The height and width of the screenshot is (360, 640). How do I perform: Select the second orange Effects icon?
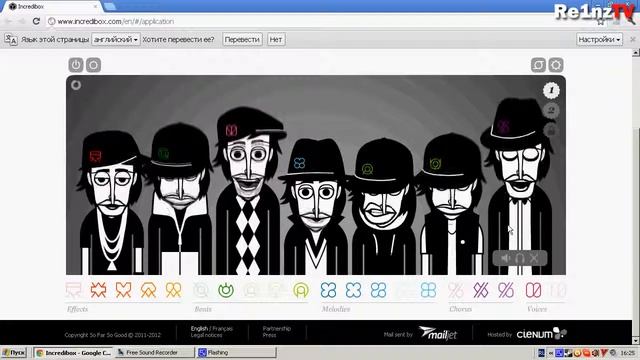(98, 290)
